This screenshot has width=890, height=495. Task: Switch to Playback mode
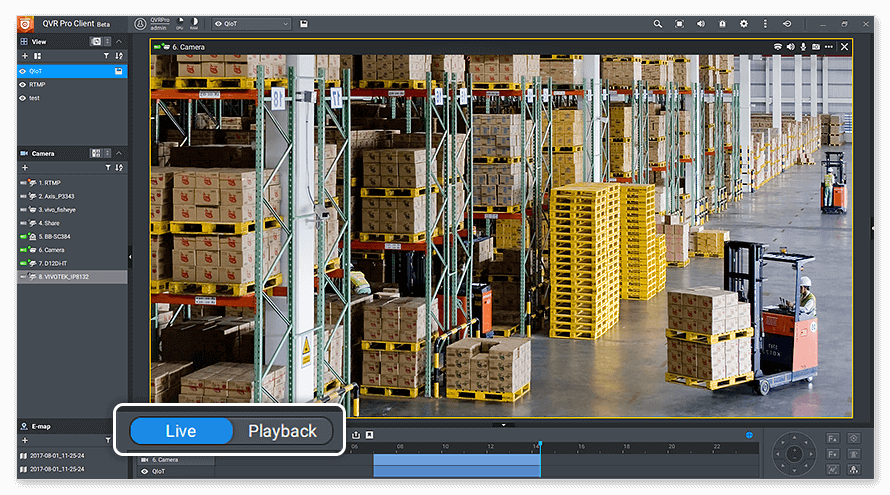[x=282, y=431]
